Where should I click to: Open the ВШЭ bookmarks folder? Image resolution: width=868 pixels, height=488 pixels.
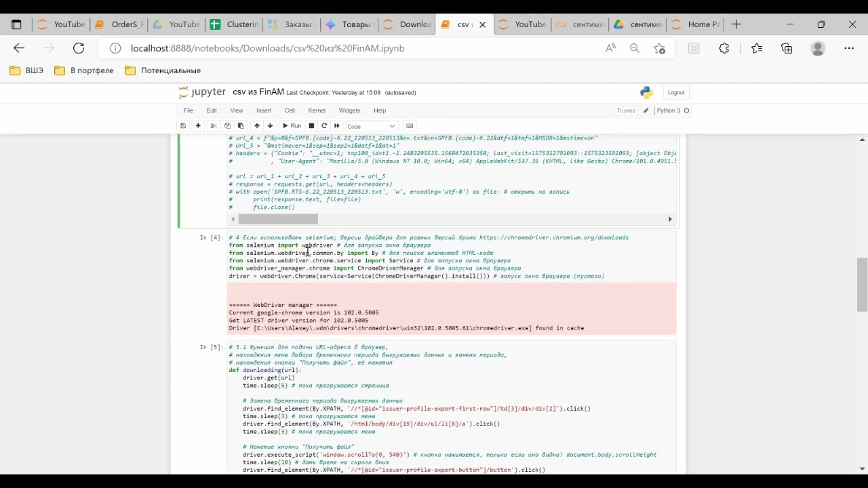click(26, 70)
